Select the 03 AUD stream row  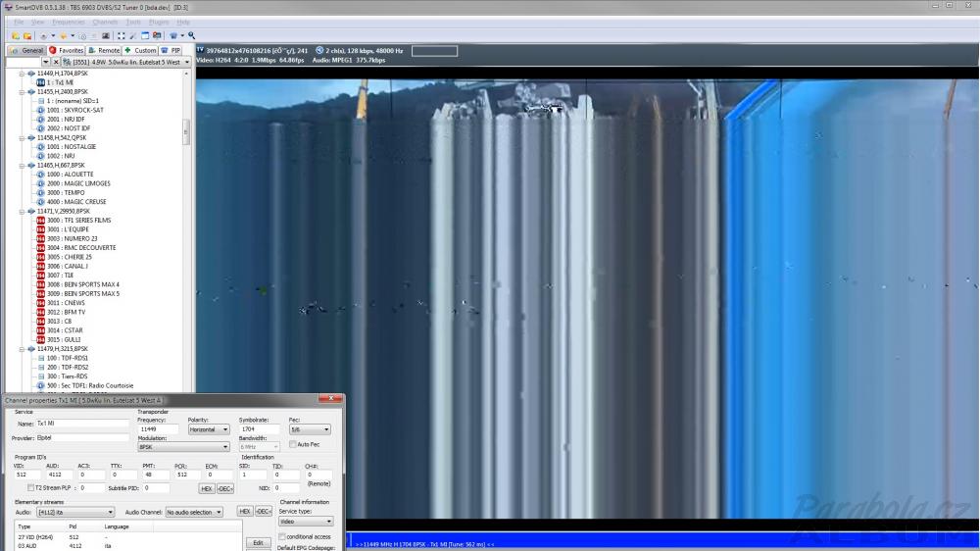point(128,546)
